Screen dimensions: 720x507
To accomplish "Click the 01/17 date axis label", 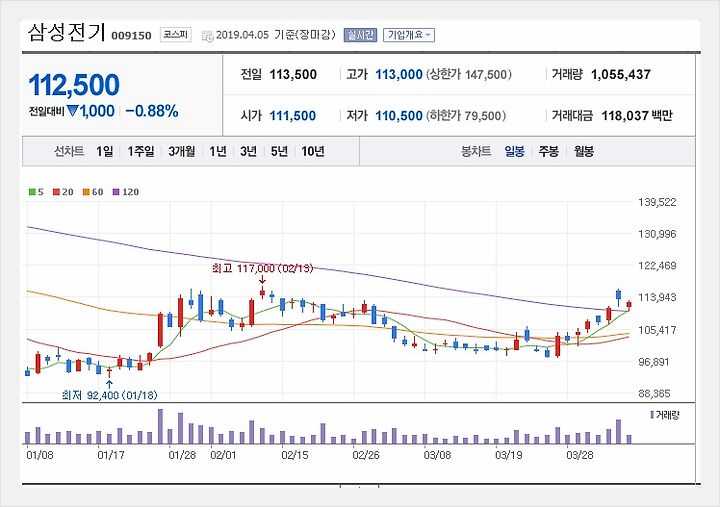I will coord(111,455).
